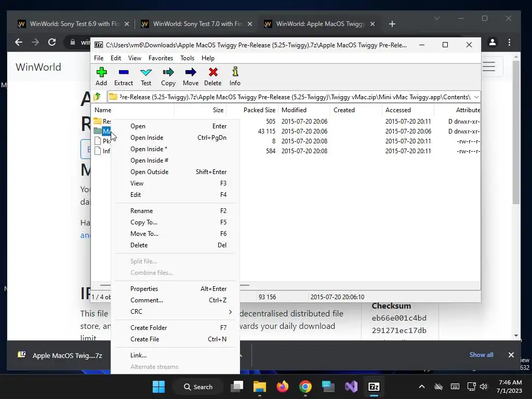Open the clock and date panel
The image size is (532, 399).
tap(509, 387)
